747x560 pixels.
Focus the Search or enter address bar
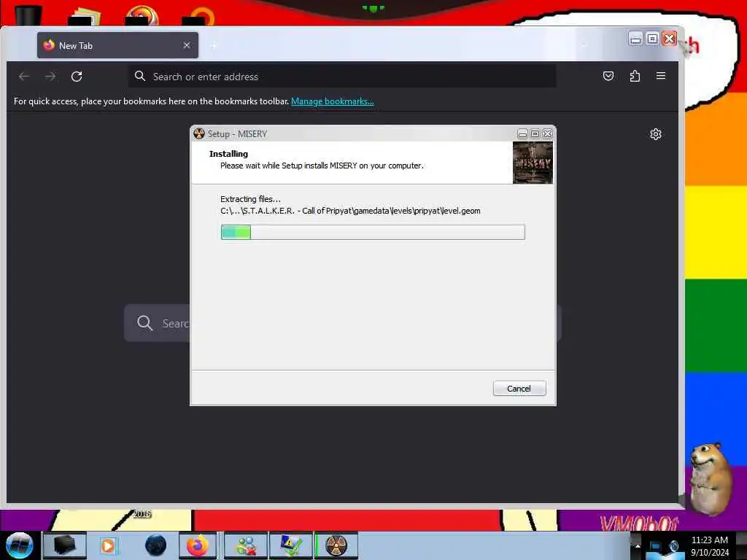coord(342,76)
